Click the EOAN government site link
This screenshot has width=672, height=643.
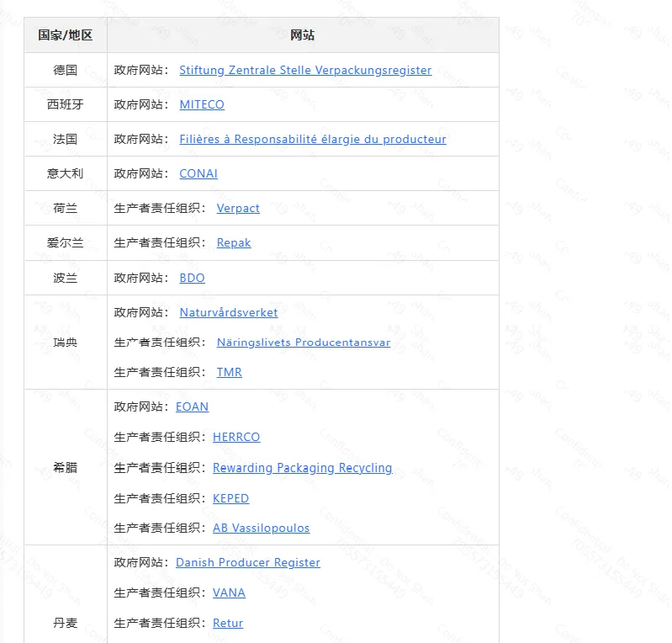[x=192, y=407]
